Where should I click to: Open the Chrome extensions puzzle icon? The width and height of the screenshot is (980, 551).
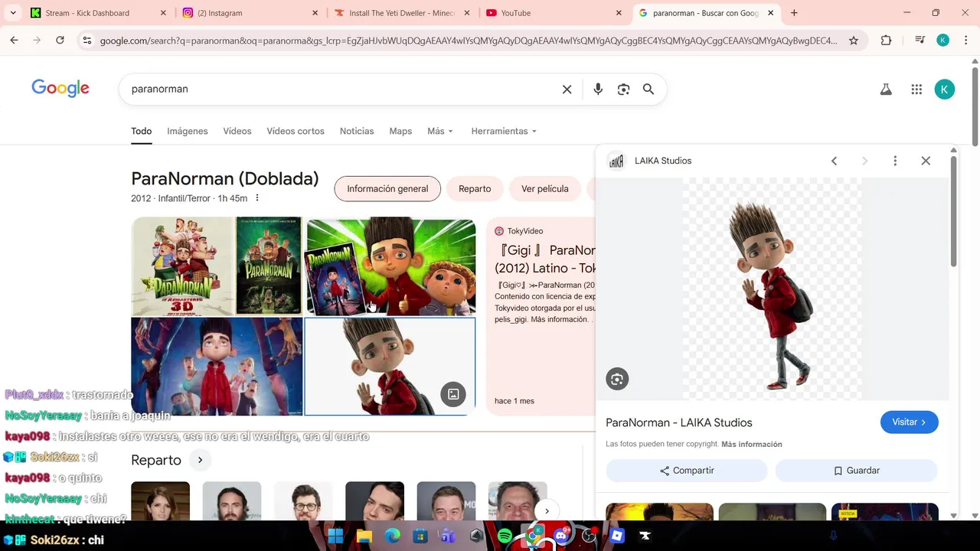(886, 41)
